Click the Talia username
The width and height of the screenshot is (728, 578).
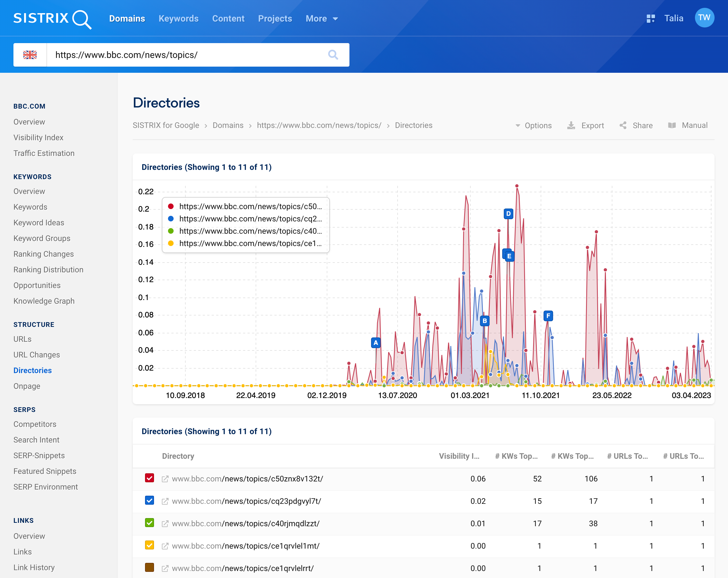[674, 18]
